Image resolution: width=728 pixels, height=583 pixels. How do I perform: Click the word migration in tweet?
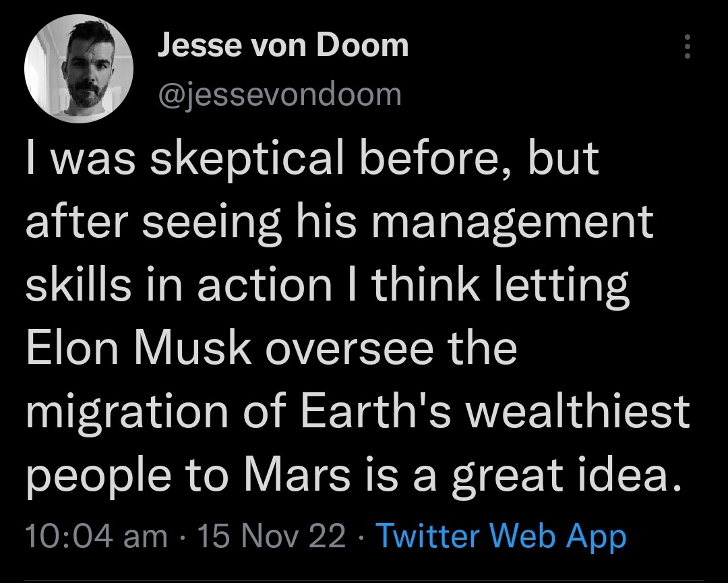click(127, 413)
